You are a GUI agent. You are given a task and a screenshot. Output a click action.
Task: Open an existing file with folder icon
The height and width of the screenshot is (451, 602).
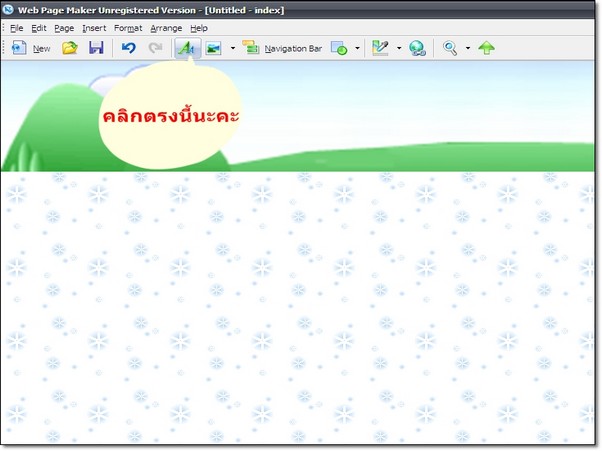coord(70,48)
